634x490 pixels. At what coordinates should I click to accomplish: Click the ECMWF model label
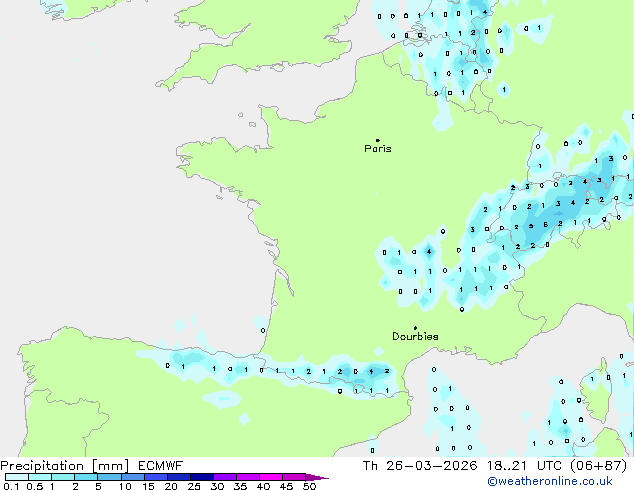pos(161,466)
